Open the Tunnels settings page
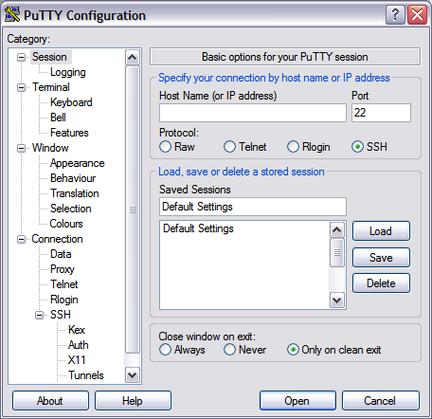 pyautogui.click(x=86, y=375)
